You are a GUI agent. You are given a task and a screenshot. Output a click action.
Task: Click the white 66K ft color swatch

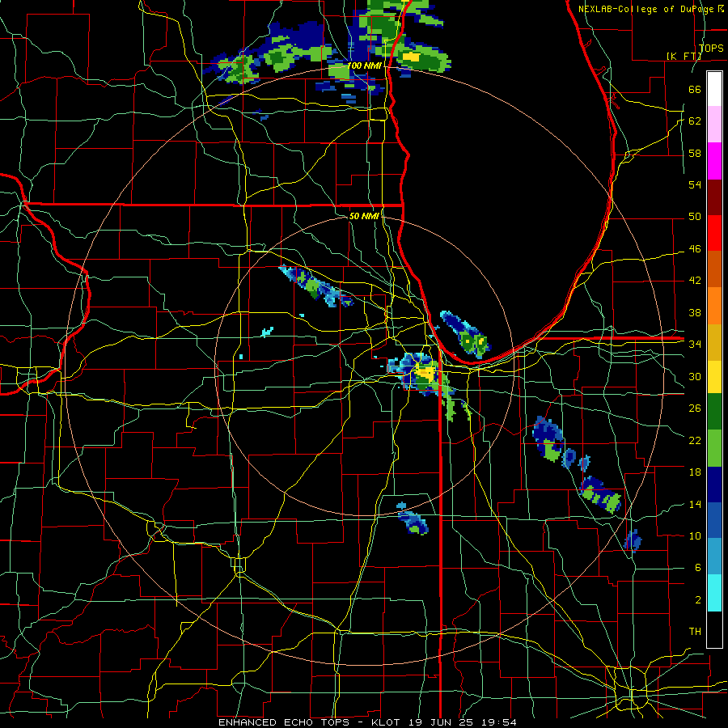point(714,89)
